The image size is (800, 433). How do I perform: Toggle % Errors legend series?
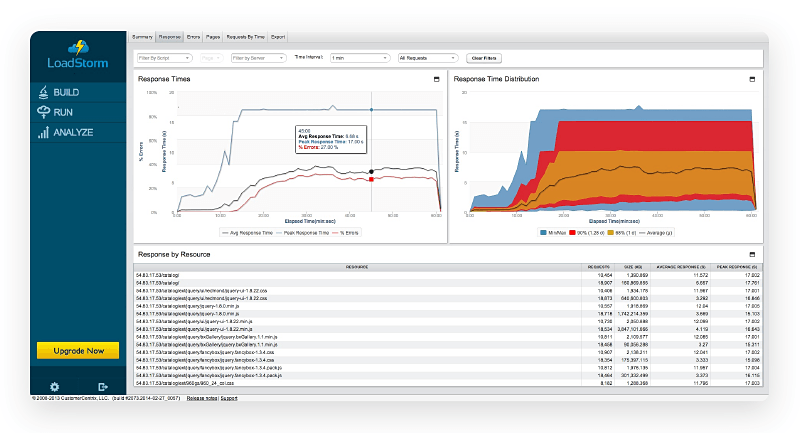pos(346,233)
